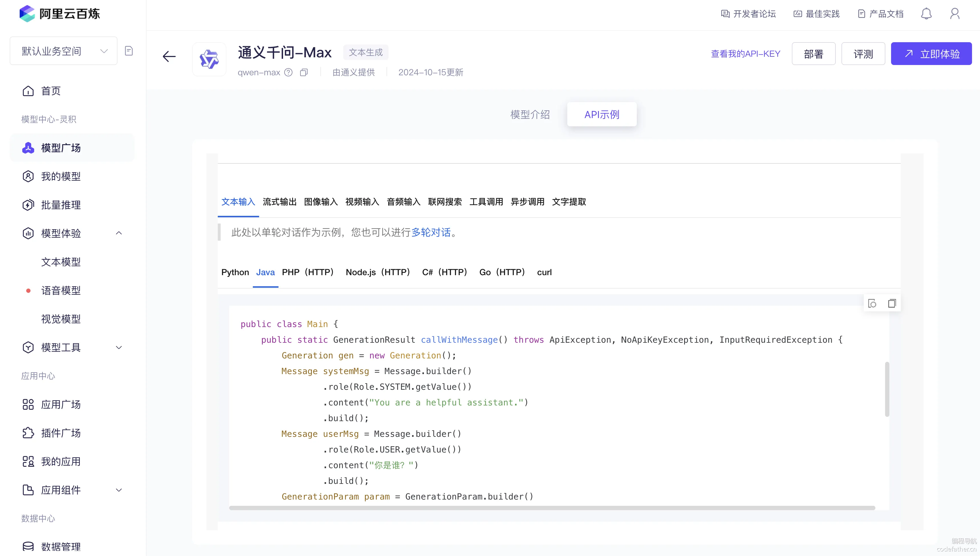This screenshot has height=556, width=980.
Task: Copy the Java code sample
Action: tap(892, 304)
